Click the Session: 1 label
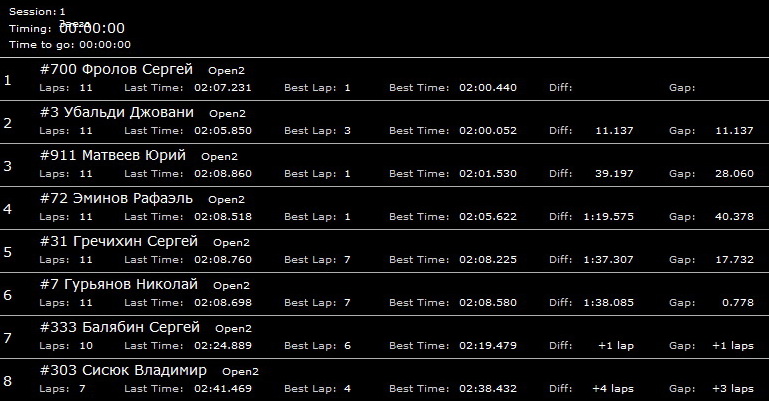 tap(37, 12)
